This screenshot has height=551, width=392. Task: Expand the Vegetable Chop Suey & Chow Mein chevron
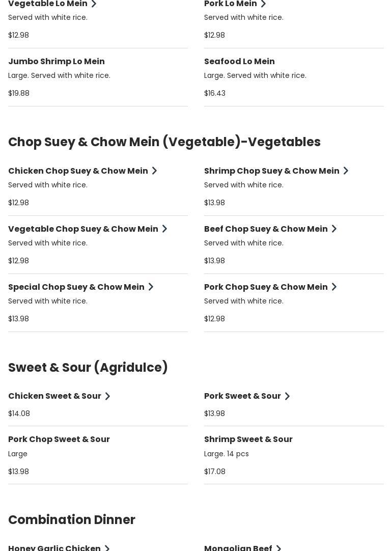(164, 229)
